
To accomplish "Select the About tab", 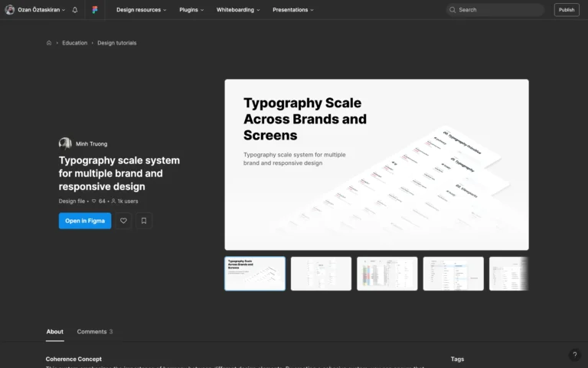I will 54,332.
